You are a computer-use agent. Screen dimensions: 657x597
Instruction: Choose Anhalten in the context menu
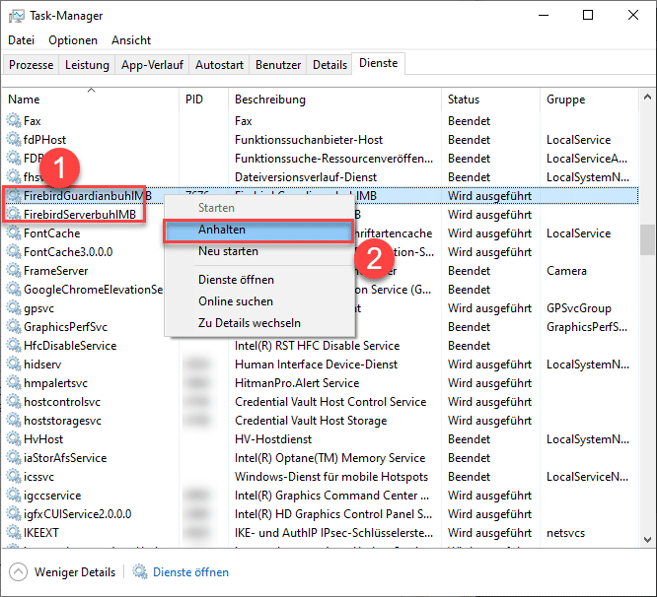click(221, 230)
